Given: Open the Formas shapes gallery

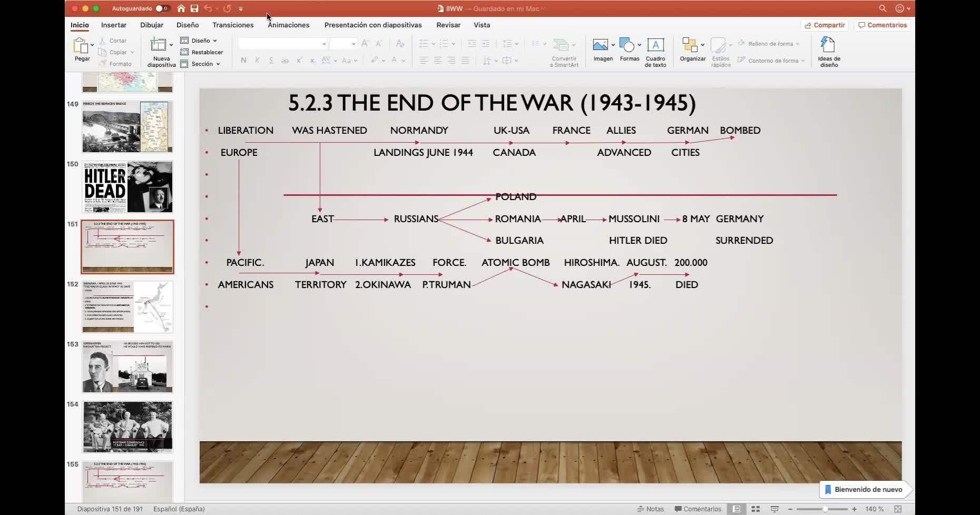Looking at the screenshot, I should coord(626,45).
